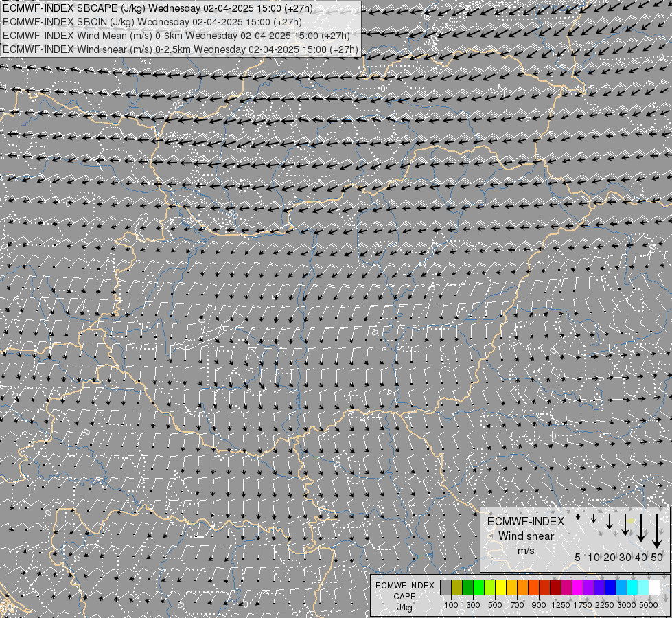
Task: Select the bright green CAPE legend swatch
Action: (478, 587)
